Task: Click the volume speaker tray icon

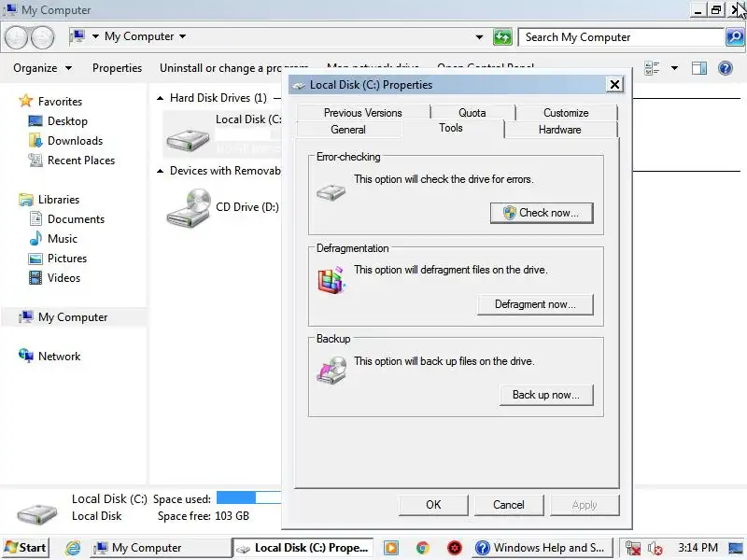Action: (655, 549)
